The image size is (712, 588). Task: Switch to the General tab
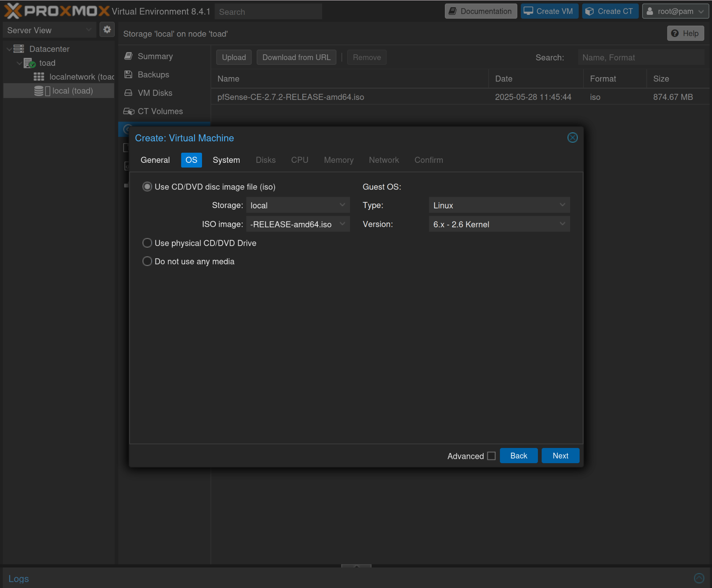[x=155, y=160]
